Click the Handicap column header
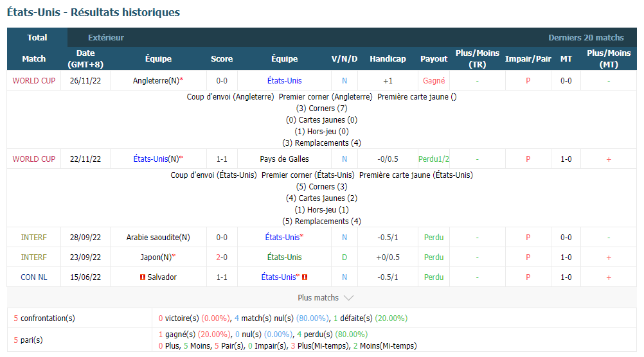644x357 pixels. click(388, 58)
